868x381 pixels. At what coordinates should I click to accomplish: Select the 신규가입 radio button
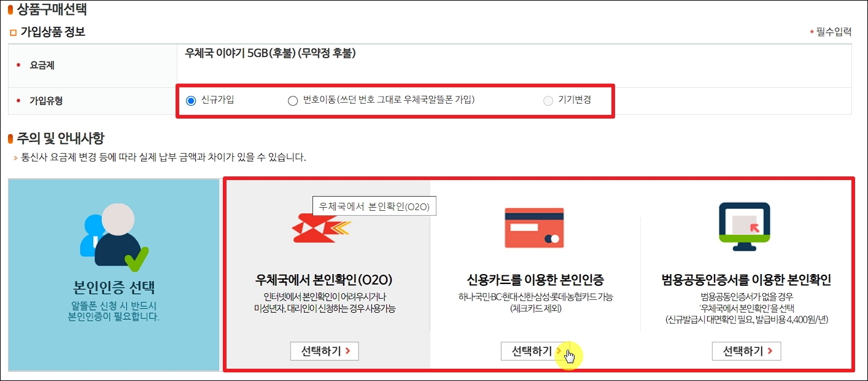(x=190, y=100)
